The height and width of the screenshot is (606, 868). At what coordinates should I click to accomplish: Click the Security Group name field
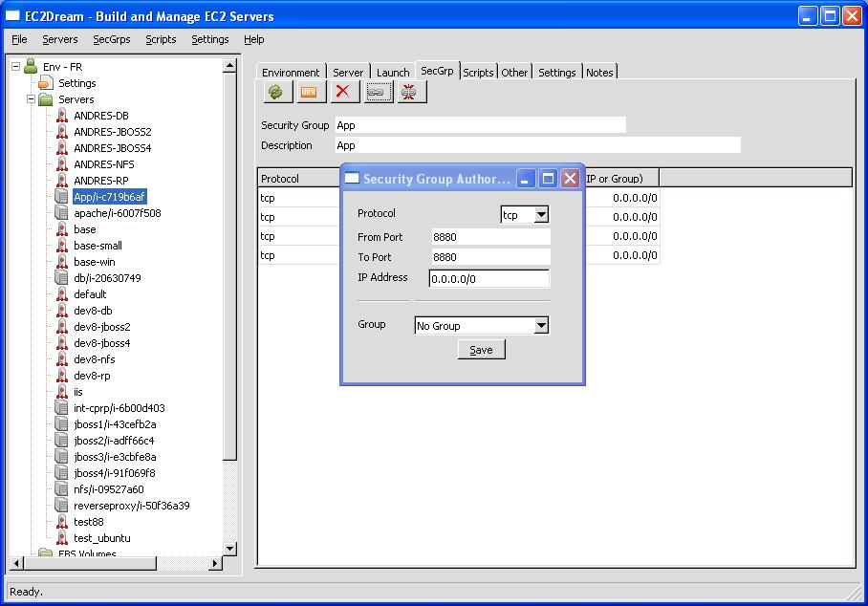pyautogui.click(x=481, y=125)
